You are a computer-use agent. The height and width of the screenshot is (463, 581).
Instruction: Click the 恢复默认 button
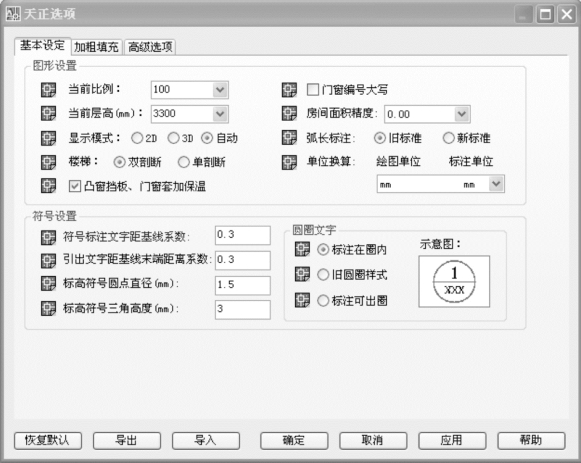(48, 440)
